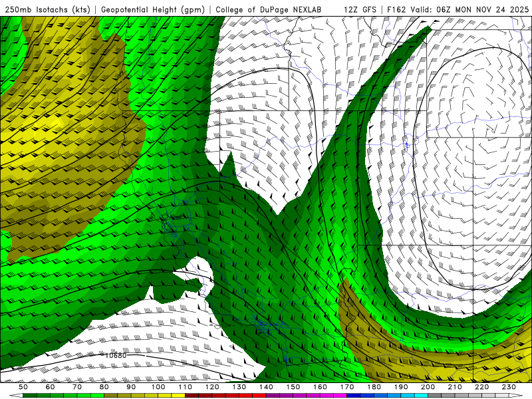The width and height of the screenshot is (532, 399).
Task: Click the dark gray swatch right of 200
Action: 434,396
